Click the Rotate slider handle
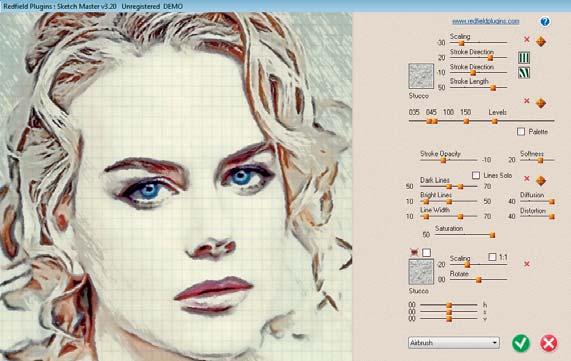The height and width of the screenshot is (361, 571). click(479, 280)
